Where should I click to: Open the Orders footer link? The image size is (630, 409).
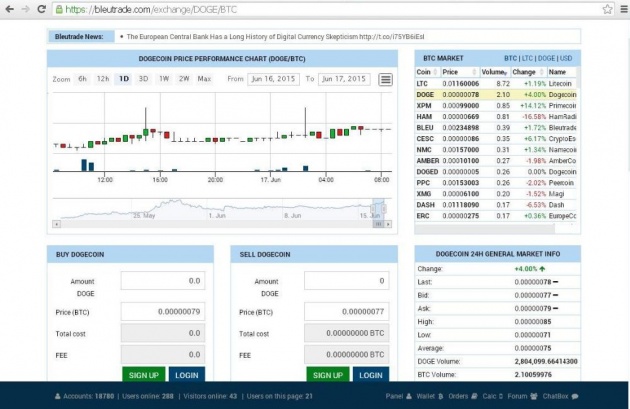(462, 396)
